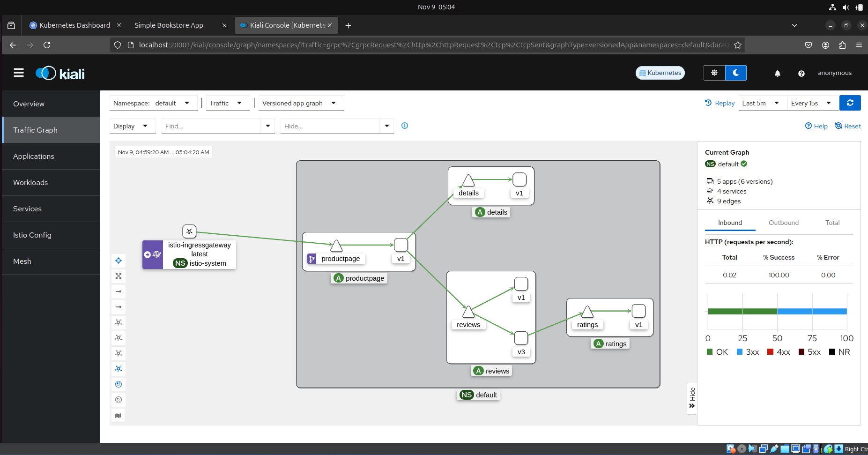Reload the browser page
868x455 pixels.
pyautogui.click(x=47, y=45)
